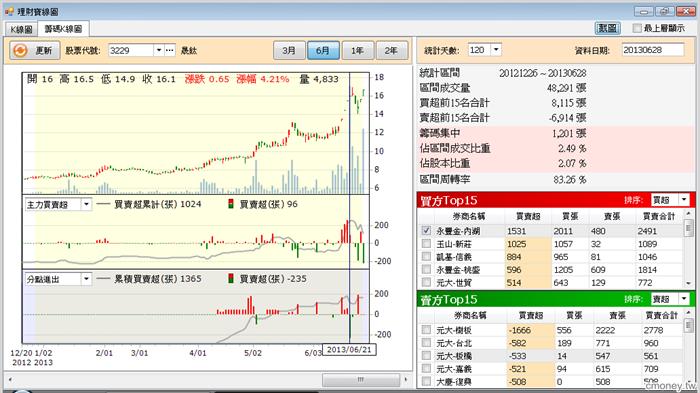Expand the 主力買賣超 indicator dropdown
Image resolution: width=700 pixels, height=393 pixels.
86,205
